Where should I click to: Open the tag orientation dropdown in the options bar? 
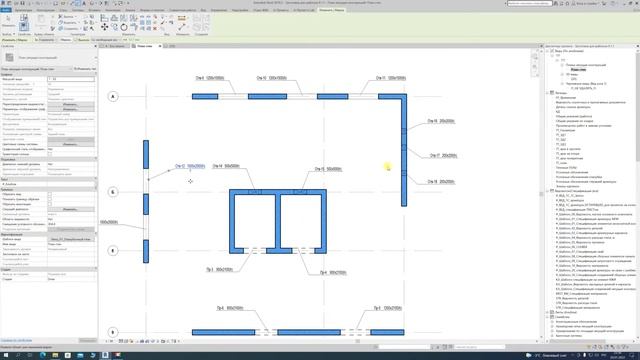pyautogui.click(x=44, y=40)
